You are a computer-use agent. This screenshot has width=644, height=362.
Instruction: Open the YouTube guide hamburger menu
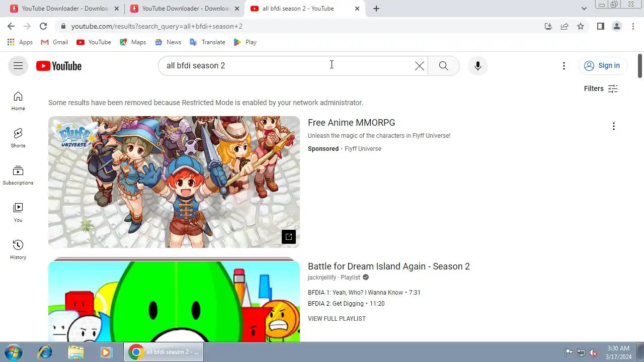[18, 66]
